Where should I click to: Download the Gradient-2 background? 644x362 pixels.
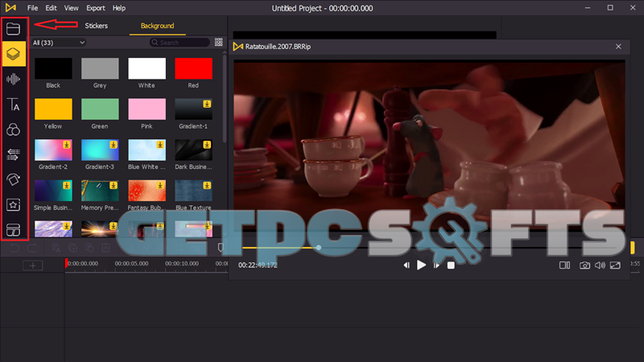(x=67, y=145)
